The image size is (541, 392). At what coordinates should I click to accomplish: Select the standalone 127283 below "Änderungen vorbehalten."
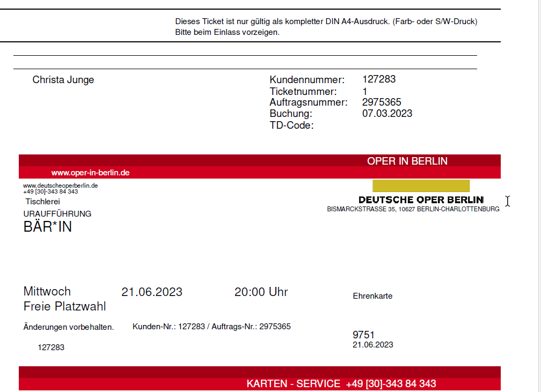[x=51, y=347]
